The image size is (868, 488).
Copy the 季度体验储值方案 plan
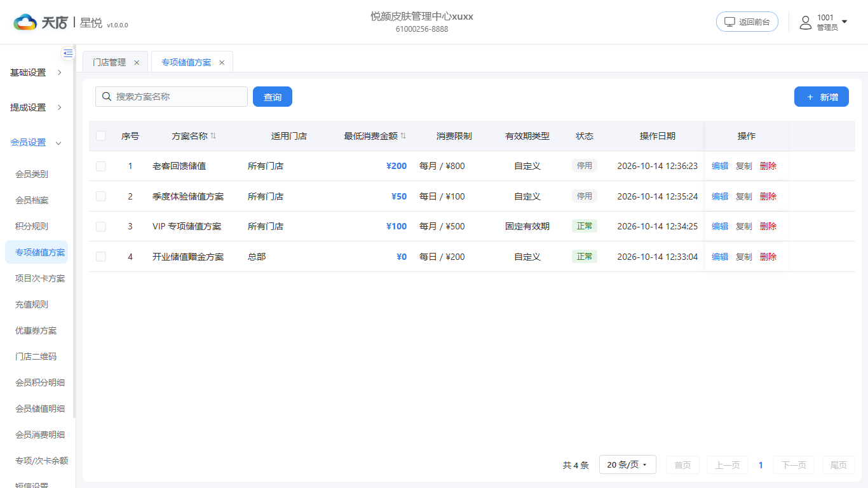[744, 196]
